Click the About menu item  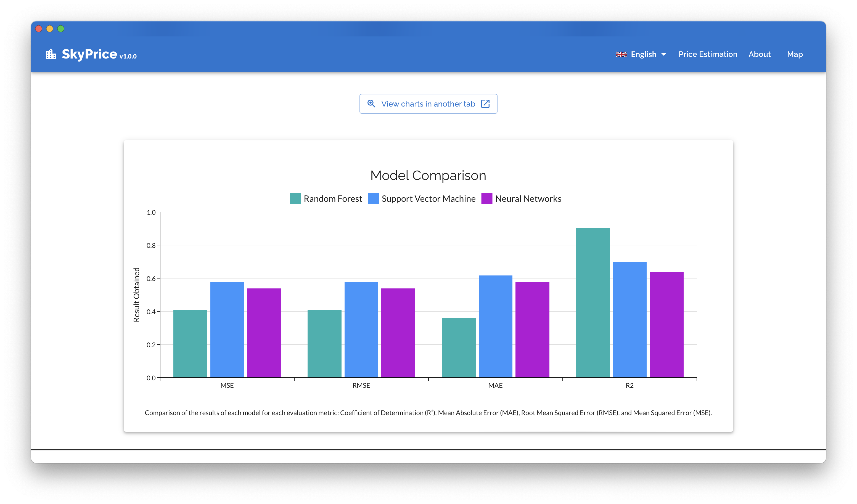tap(760, 54)
